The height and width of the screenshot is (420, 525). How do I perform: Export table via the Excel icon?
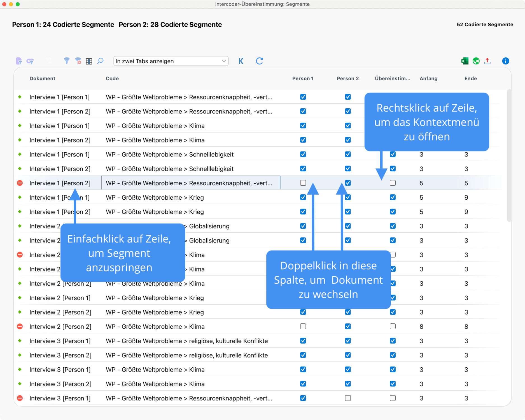465,61
